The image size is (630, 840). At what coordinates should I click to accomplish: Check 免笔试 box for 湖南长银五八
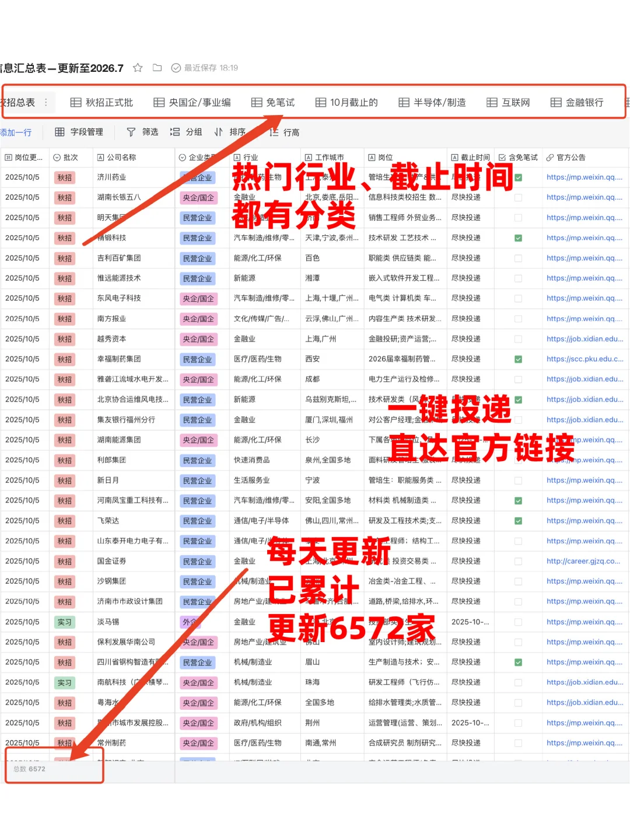518,197
